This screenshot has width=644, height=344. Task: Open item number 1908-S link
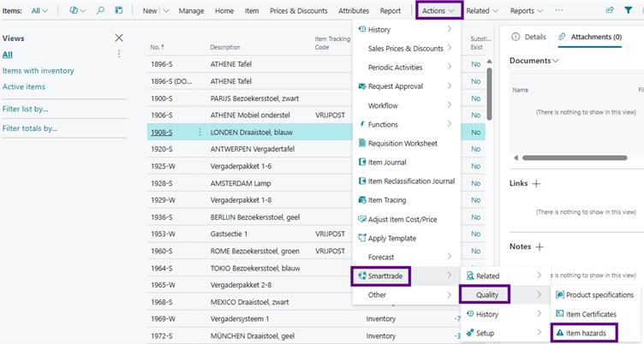click(161, 132)
